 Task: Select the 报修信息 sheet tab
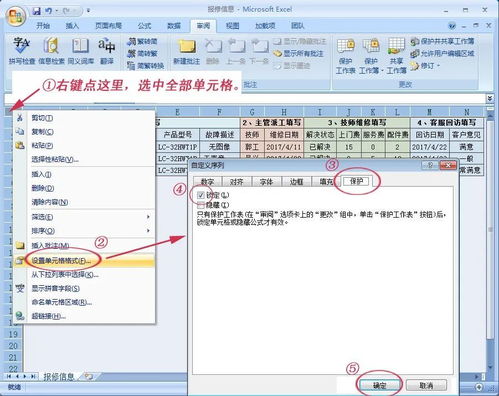[x=59, y=377]
